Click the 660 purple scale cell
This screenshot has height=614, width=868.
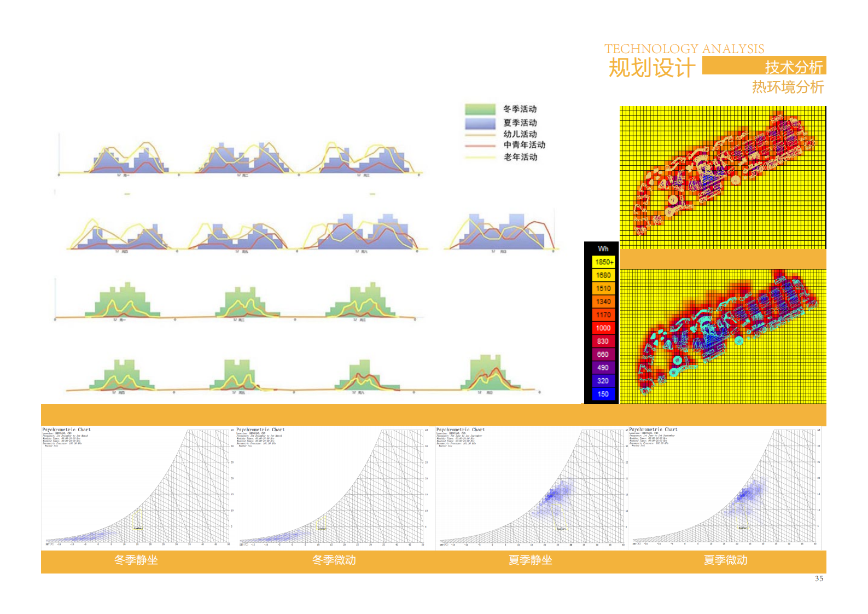[603, 355]
